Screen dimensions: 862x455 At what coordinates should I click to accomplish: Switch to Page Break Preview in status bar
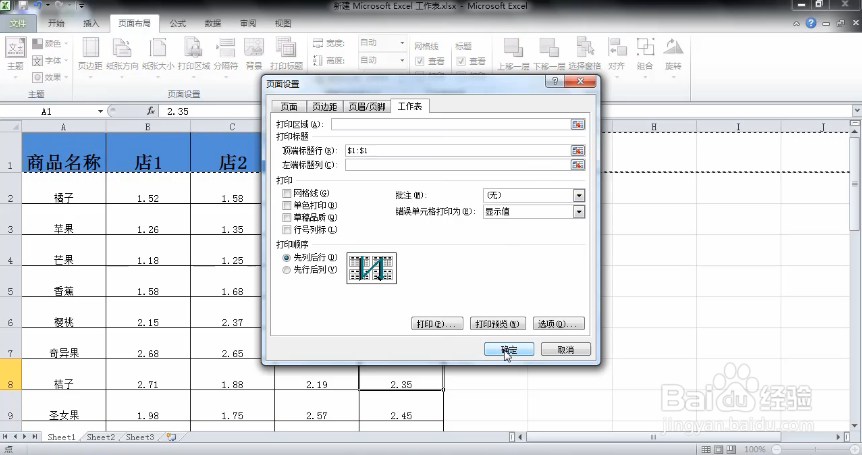pos(731,450)
